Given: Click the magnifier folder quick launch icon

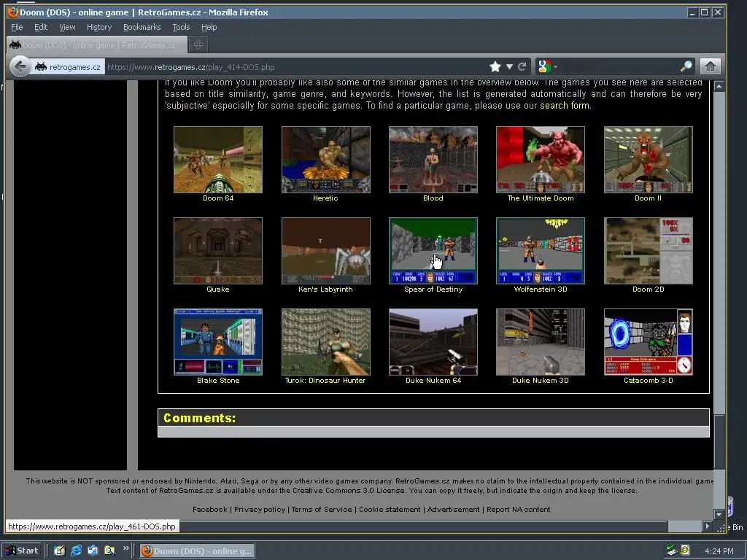Looking at the screenshot, I should (109, 551).
